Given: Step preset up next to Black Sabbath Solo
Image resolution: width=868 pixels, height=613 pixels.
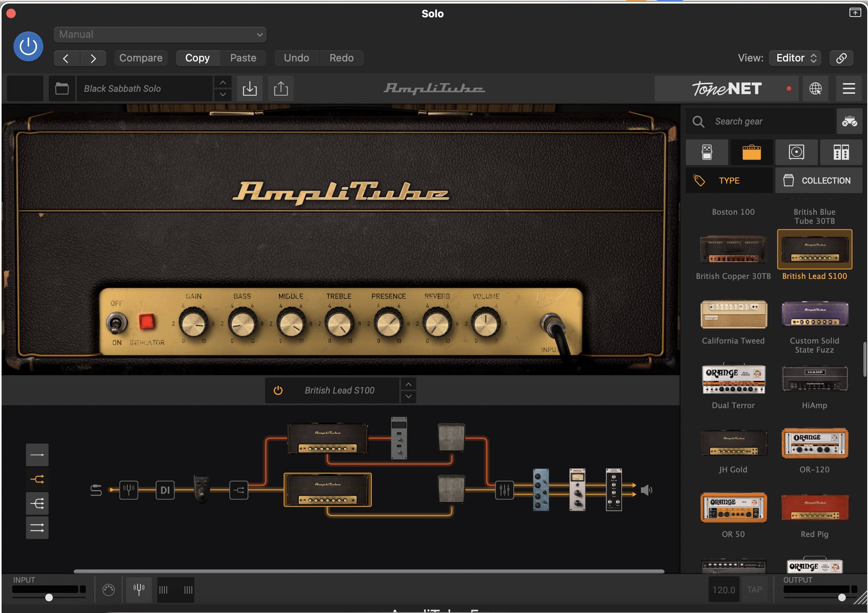Looking at the screenshot, I should point(223,82).
